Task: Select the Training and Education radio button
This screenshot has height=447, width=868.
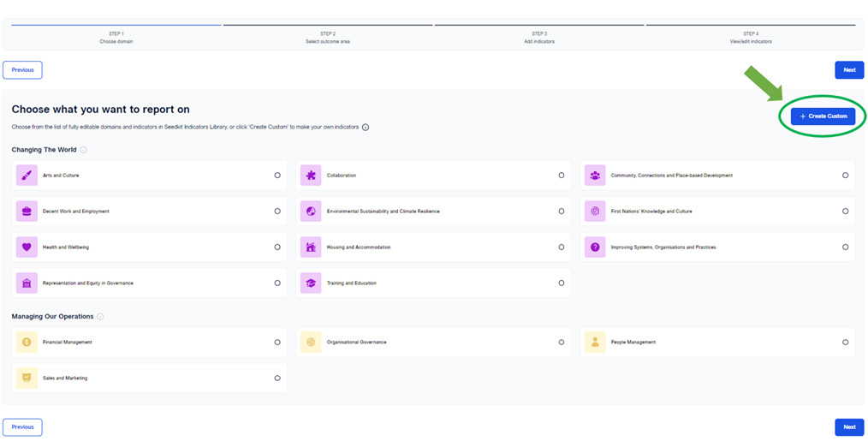Action: click(562, 283)
